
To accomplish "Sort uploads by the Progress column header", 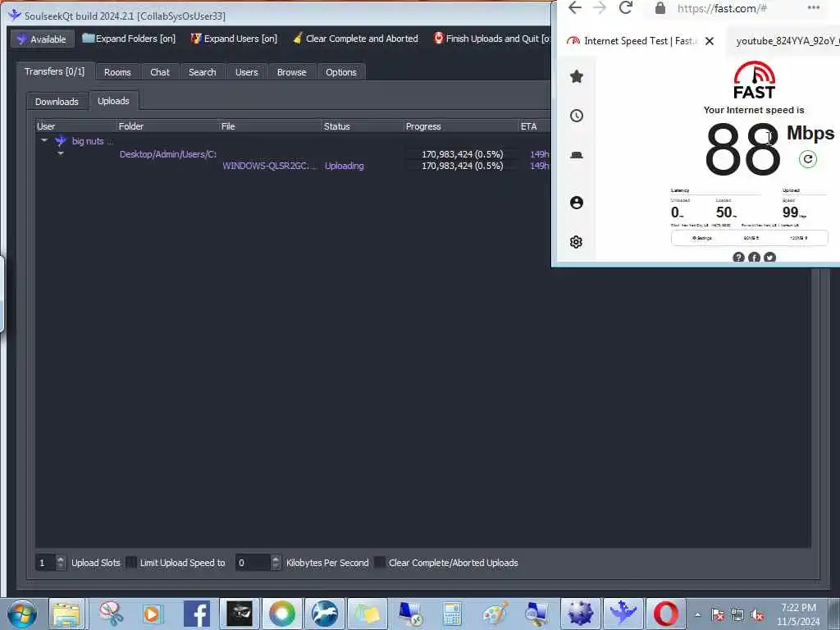I will point(461,126).
